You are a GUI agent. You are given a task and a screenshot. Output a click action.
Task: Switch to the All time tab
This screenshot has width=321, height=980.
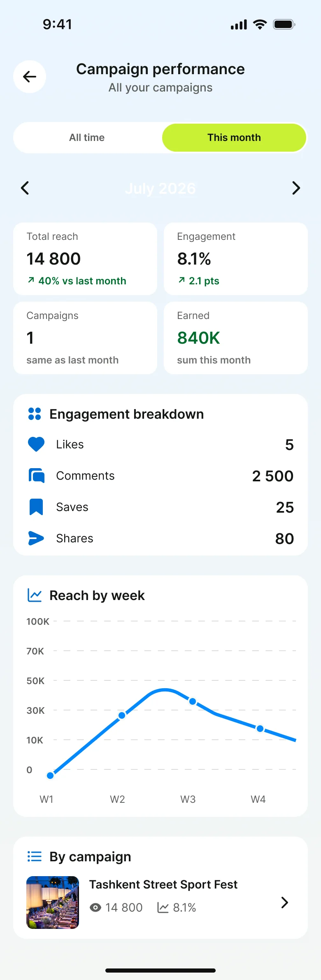tap(87, 138)
